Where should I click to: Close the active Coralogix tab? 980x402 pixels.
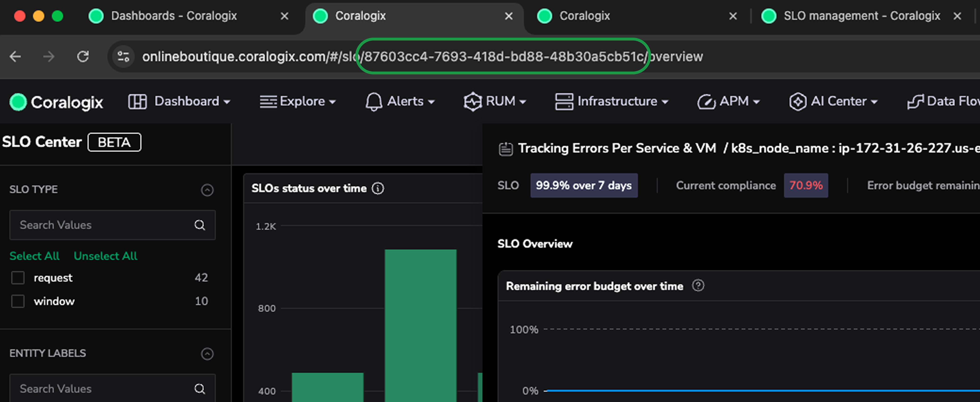509,16
